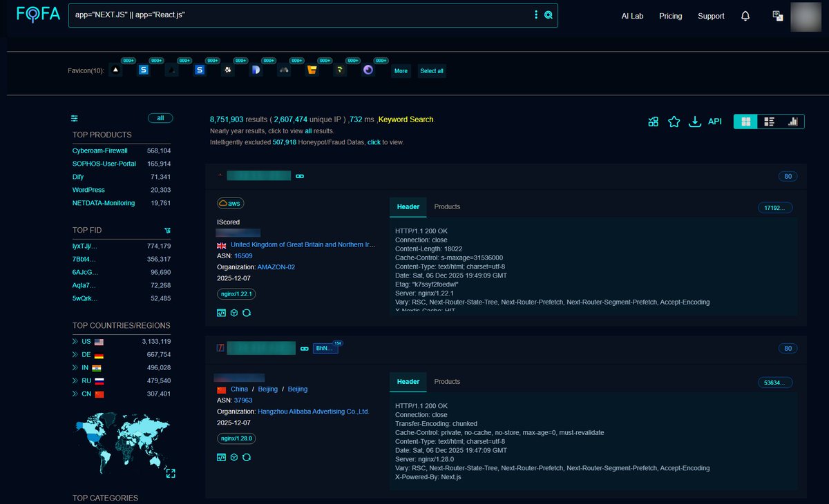Click the language switch icon
This screenshot has height=504, width=829.
click(x=777, y=16)
